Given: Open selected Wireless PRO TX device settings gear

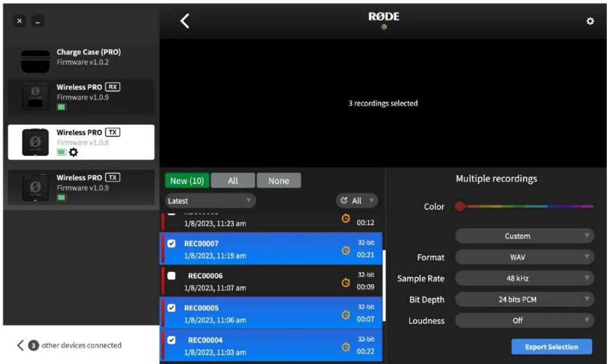Looking at the screenshot, I should [73, 152].
